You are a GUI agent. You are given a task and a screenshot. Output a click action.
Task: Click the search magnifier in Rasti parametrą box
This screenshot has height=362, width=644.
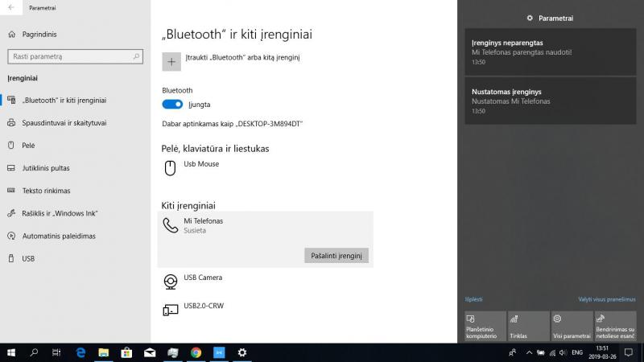tap(136, 56)
